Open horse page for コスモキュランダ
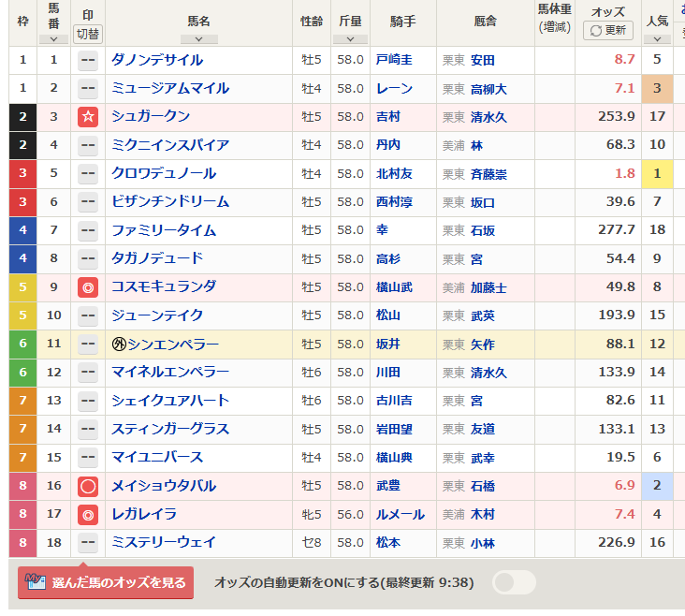Screen dimensions: 685x616 pos(164,286)
